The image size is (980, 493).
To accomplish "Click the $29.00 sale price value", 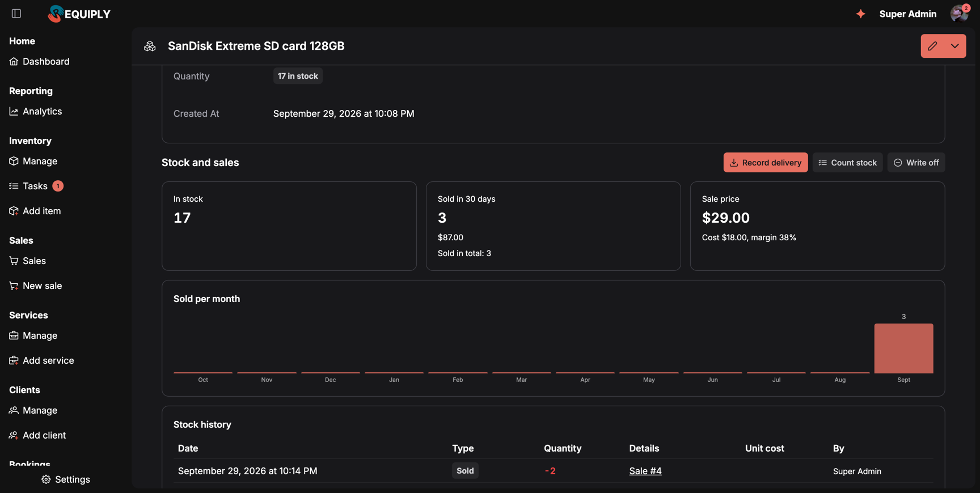I will tap(726, 218).
